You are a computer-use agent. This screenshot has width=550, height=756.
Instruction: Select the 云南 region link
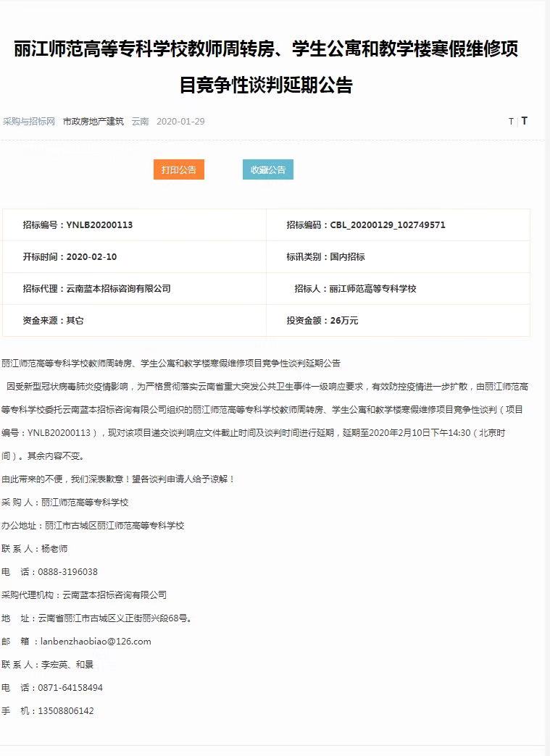tap(140, 122)
